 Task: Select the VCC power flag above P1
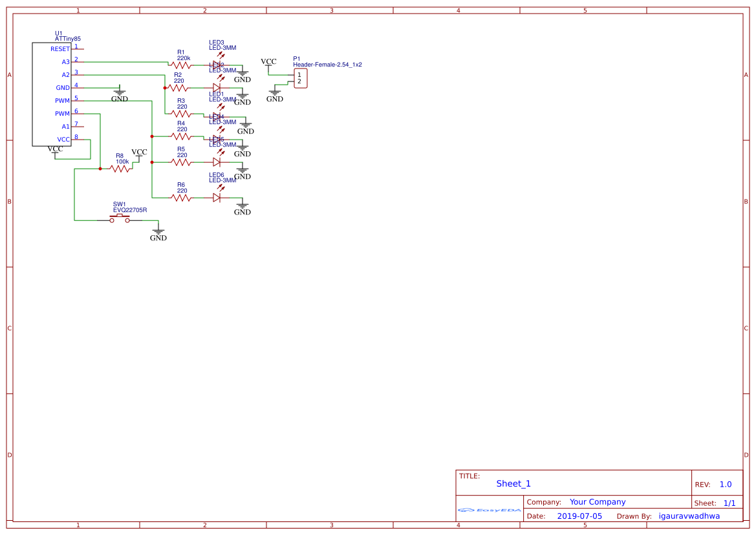(x=268, y=62)
